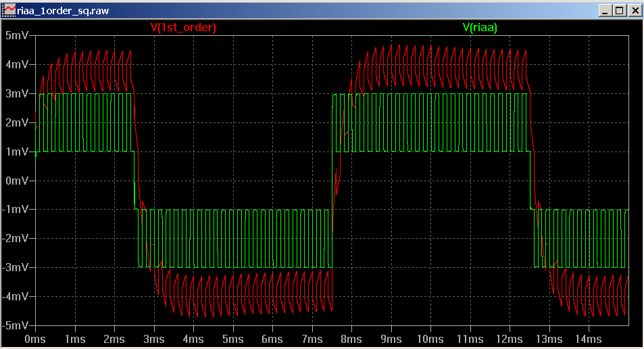Click the 14ms time axis label
Viewport: 644px width, 349px height.
click(x=589, y=339)
